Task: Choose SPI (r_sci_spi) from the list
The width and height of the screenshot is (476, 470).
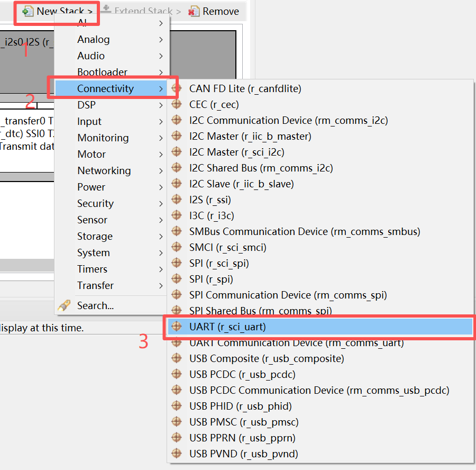Action: (x=321, y=263)
